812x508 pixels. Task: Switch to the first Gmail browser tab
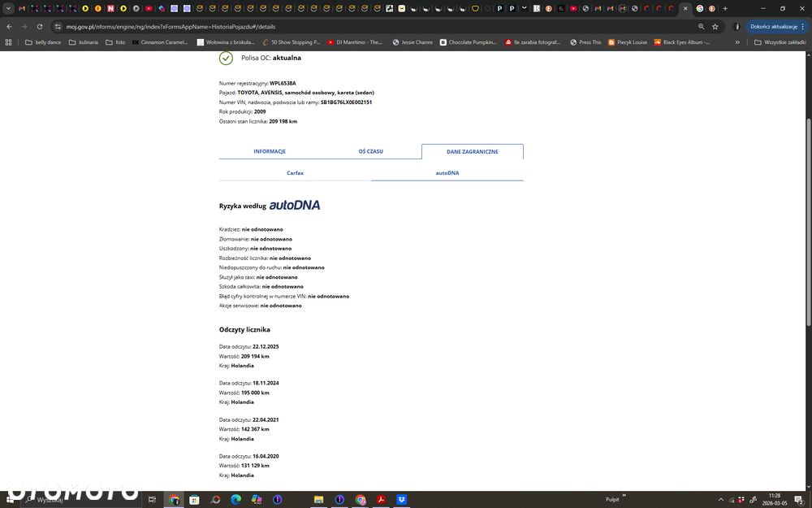pos(22,8)
